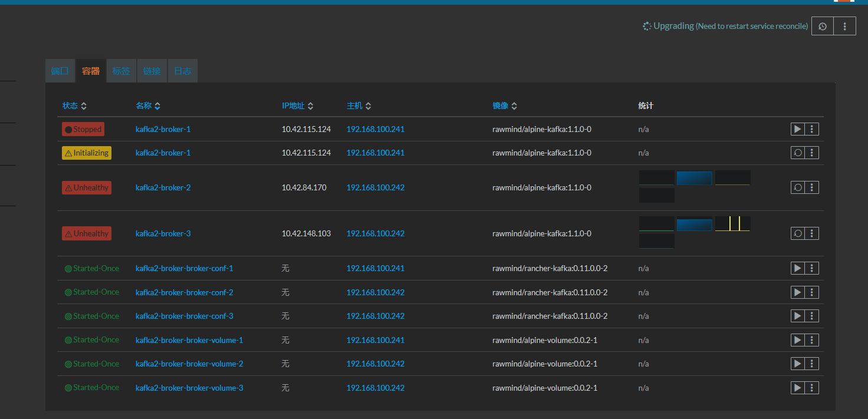Open the service actions menu beside Upgrading
Screen dimensions: 868x419
click(x=845, y=26)
